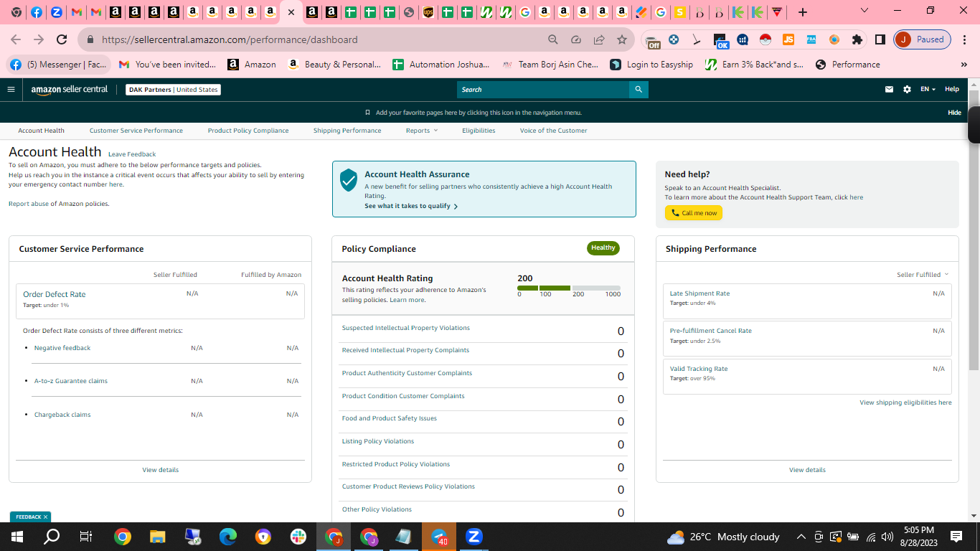Open the Seller Central hamburger menu
Viewport: 980px width, 551px height.
click(11, 90)
